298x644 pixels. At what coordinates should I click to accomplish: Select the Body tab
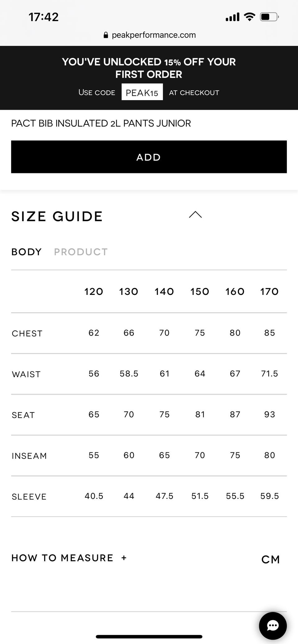[x=26, y=252]
